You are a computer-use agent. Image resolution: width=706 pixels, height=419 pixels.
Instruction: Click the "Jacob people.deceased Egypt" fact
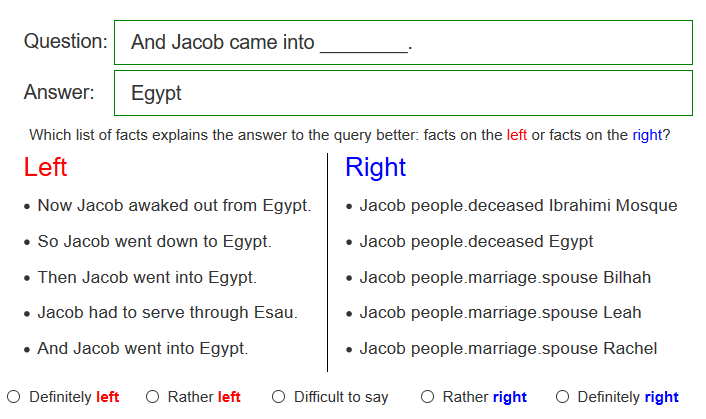tap(476, 242)
